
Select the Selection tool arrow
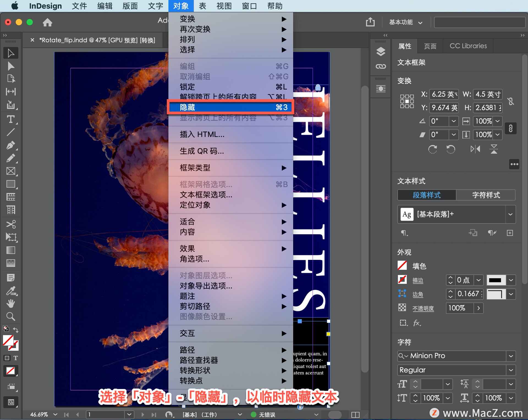pyautogui.click(x=11, y=53)
